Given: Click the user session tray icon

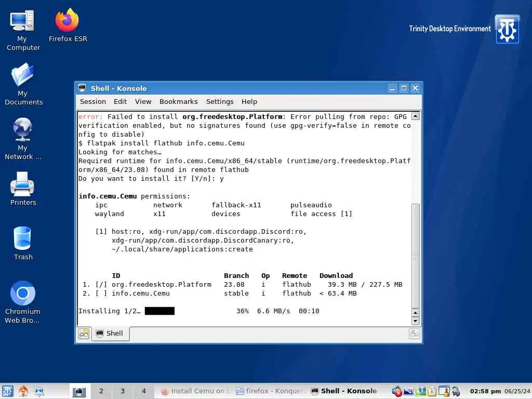Looking at the screenshot, I should (x=444, y=391).
